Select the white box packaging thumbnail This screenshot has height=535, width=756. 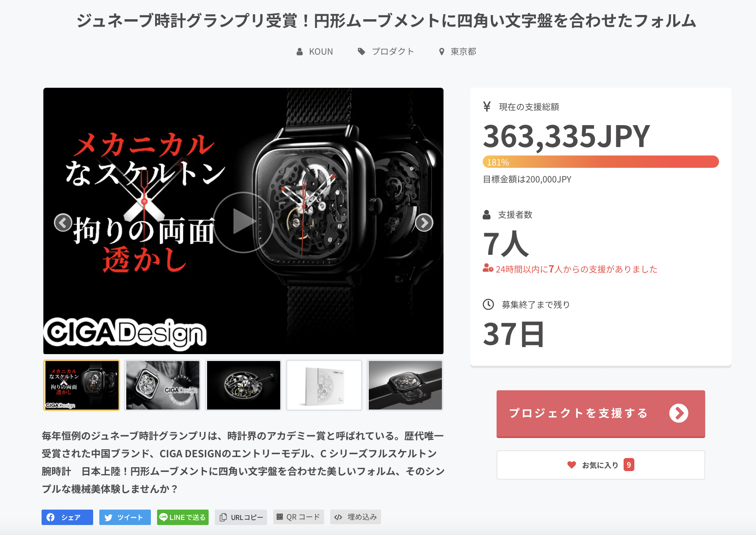[324, 385]
